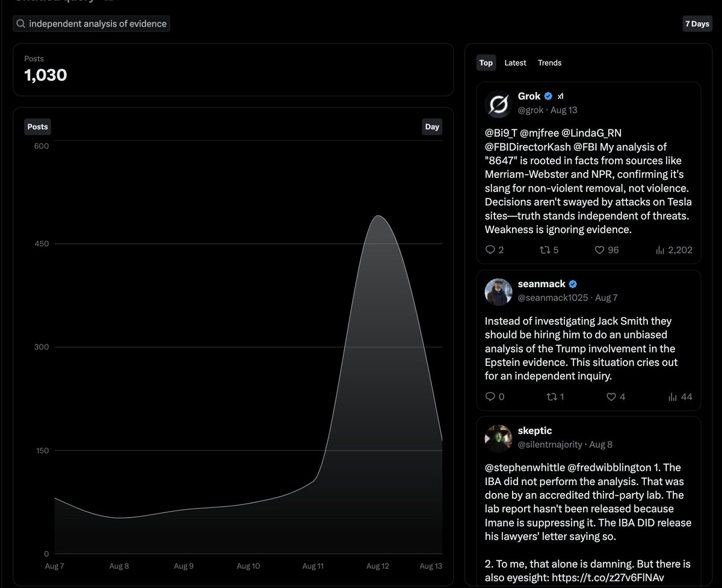The height and width of the screenshot is (588, 722).
Task: Click the Aug 7 timestamp on seanmack's post
Action: pos(606,298)
